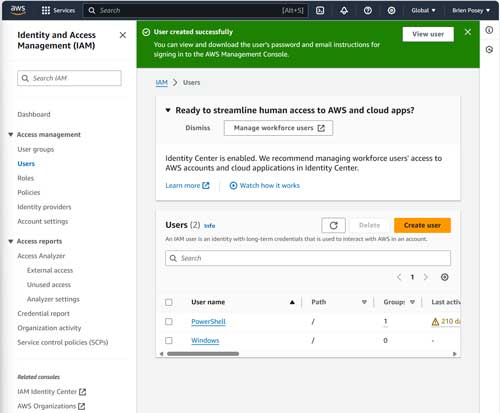Check the Windows user checkbox
Screen dimensions: 500x413
coord(169,341)
